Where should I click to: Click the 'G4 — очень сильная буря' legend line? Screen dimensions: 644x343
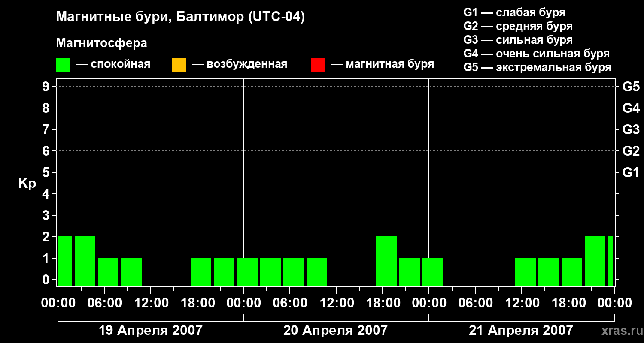click(536, 54)
